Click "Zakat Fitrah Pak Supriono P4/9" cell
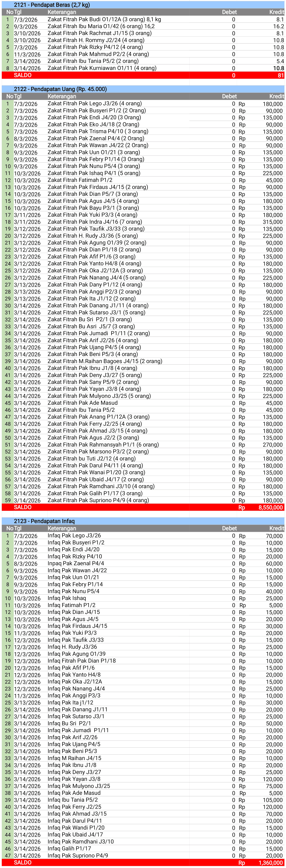This screenshot has width=286, height=868. [98, 500]
